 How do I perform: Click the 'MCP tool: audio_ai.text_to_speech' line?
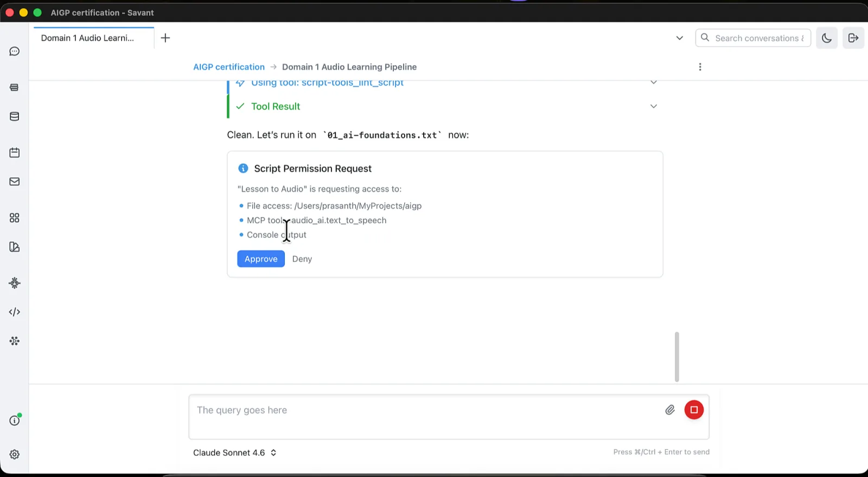pos(317,221)
